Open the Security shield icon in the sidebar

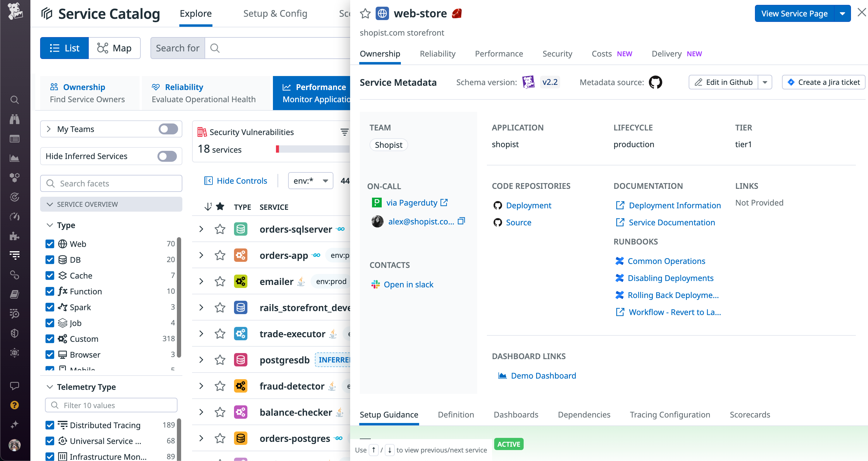pyautogui.click(x=15, y=333)
